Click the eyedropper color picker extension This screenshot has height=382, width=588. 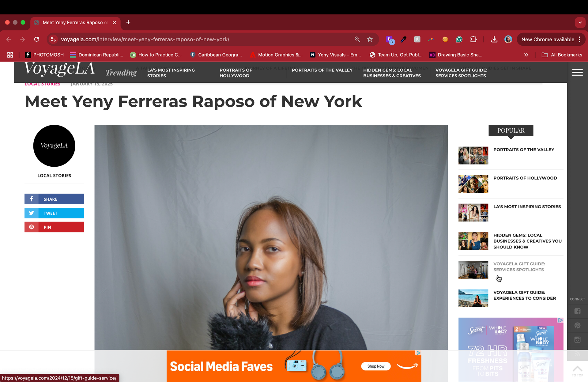click(x=403, y=39)
